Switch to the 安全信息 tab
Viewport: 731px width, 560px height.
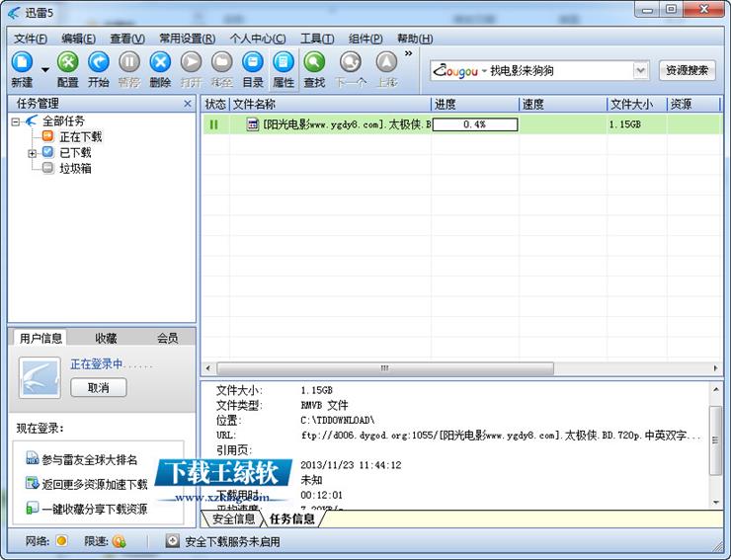point(233,519)
